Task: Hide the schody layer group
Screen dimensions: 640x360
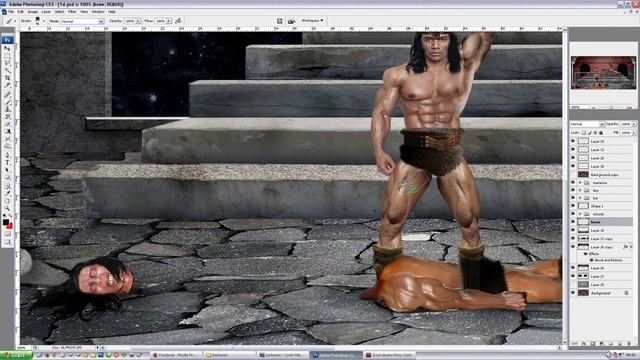Action: 573,213
